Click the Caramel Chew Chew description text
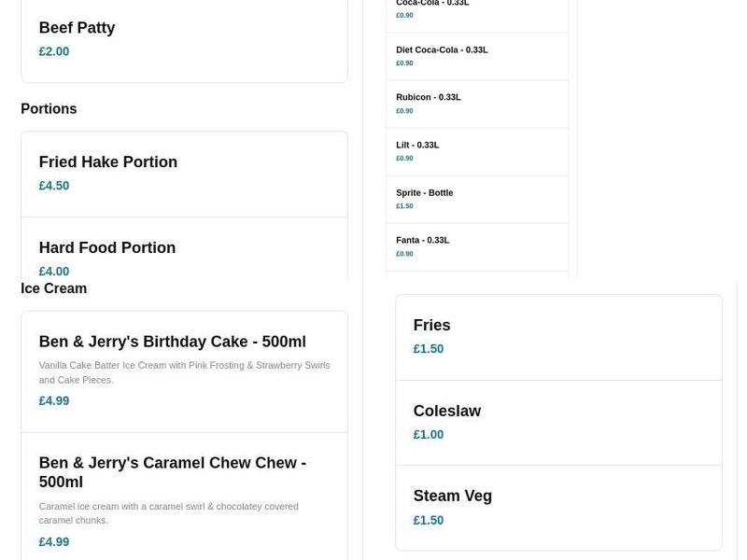The width and height of the screenshot is (747, 560). pyautogui.click(x=168, y=513)
